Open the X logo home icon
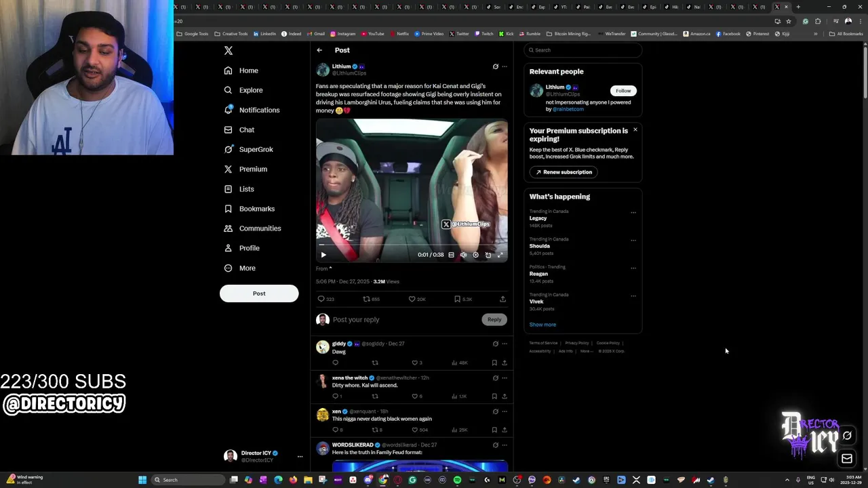This screenshot has height=488, width=868. tap(229, 50)
